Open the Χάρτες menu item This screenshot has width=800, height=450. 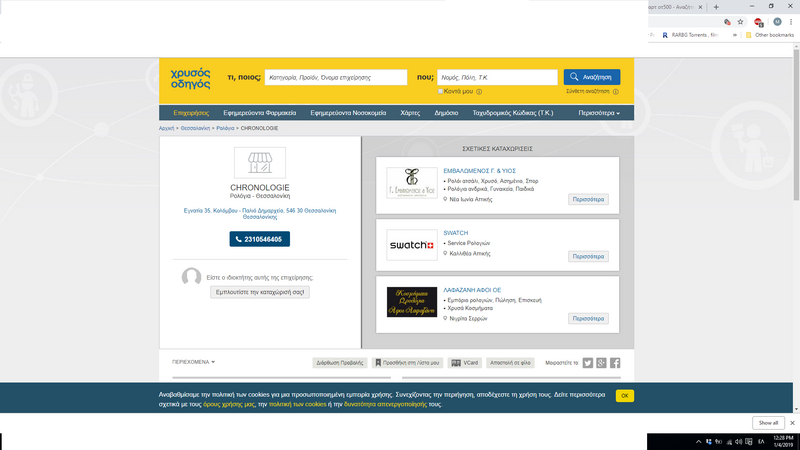click(x=410, y=113)
